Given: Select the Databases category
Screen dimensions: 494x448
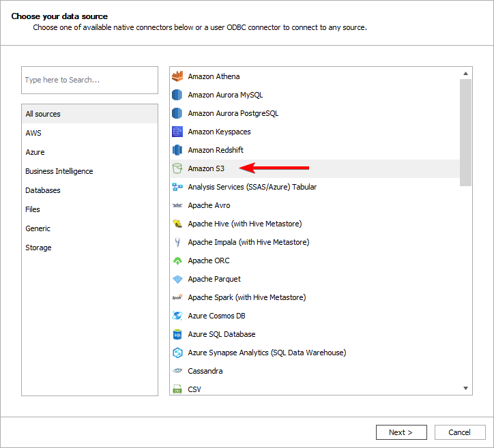Looking at the screenshot, I should pos(89,190).
